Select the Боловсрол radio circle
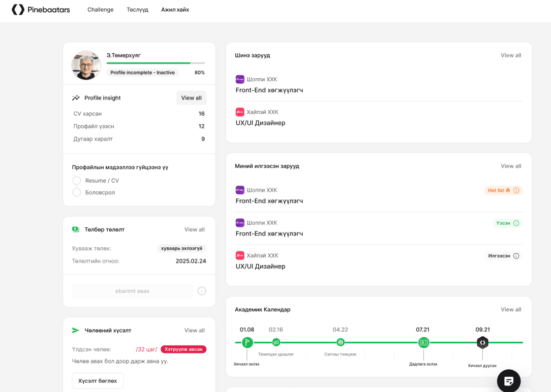Image resolution: width=551 pixels, height=392 pixels. tap(77, 192)
